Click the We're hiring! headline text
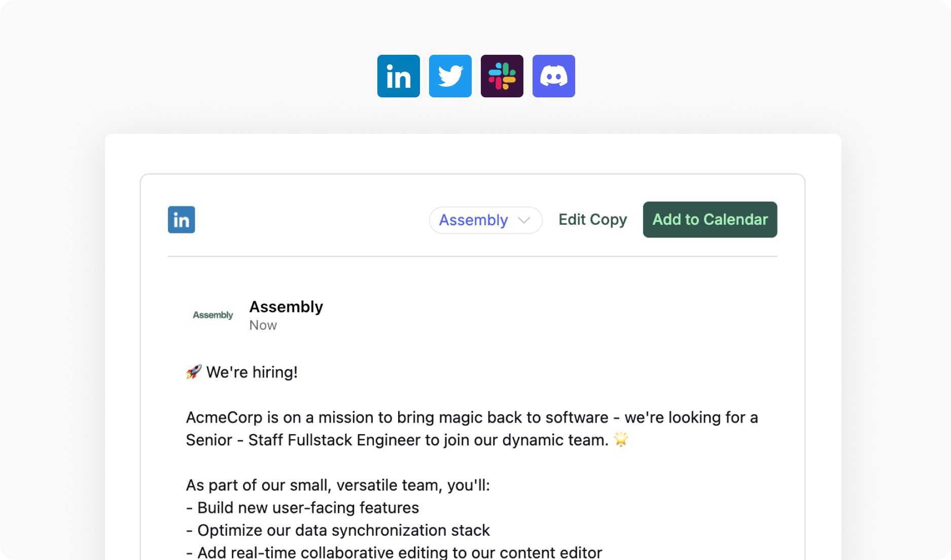The height and width of the screenshot is (560, 951). pos(252,372)
